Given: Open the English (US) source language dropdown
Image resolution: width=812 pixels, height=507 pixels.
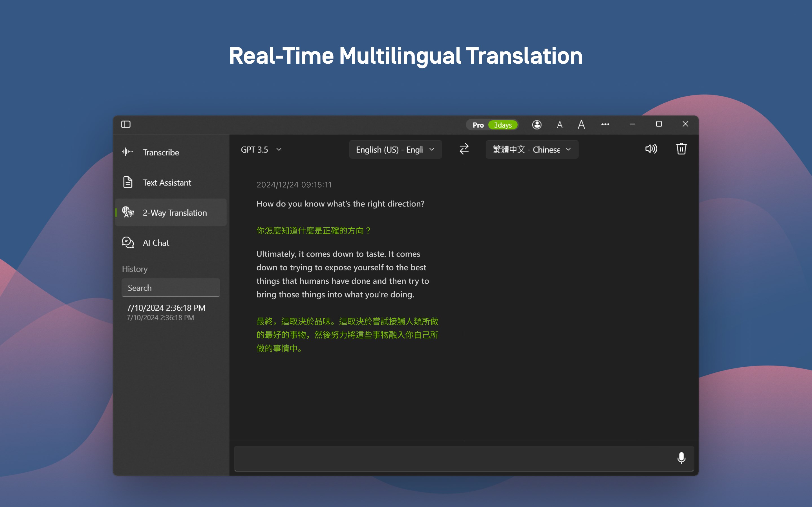Looking at the screenshot, I should point(395,150).
